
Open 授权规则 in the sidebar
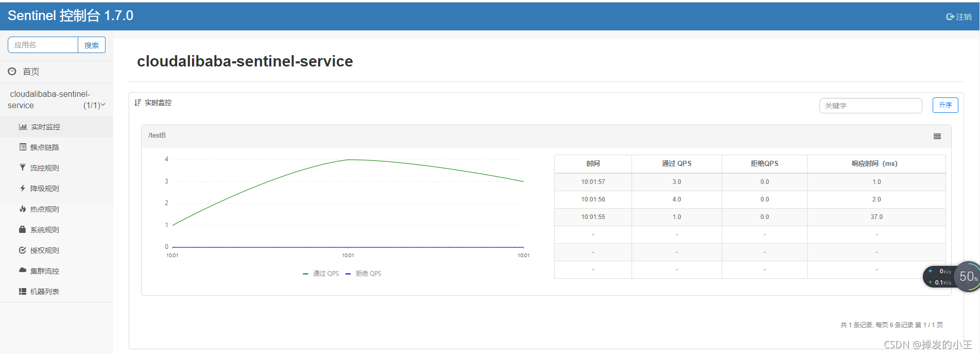click(x=57, y=250)
